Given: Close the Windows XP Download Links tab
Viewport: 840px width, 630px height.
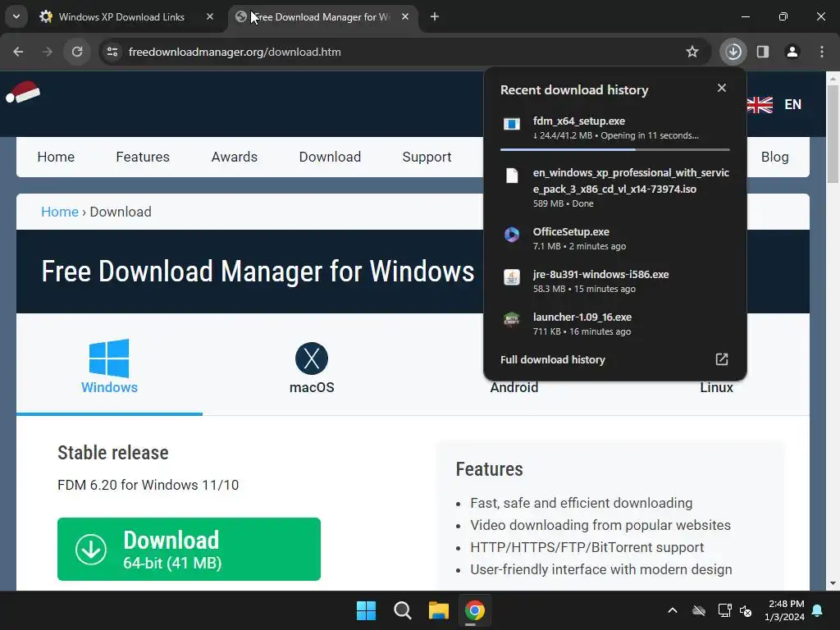Looking at the screenshot, I should coord(210,16).
